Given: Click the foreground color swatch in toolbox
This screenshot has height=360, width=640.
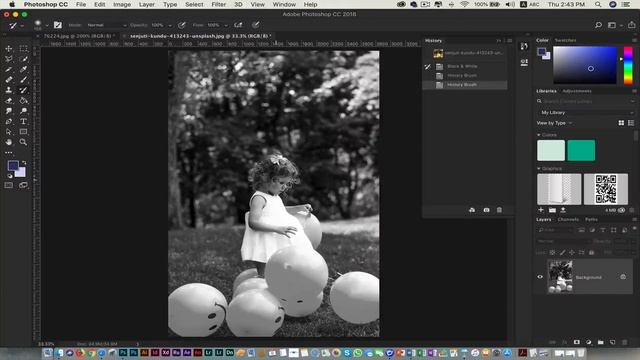Looking at the screenshot, I should pos(13,165).
